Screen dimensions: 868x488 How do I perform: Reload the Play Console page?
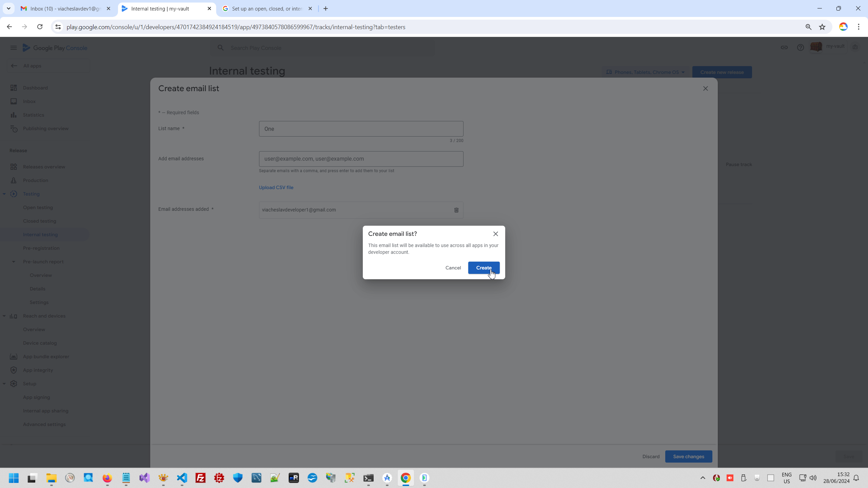coord(40,27)
